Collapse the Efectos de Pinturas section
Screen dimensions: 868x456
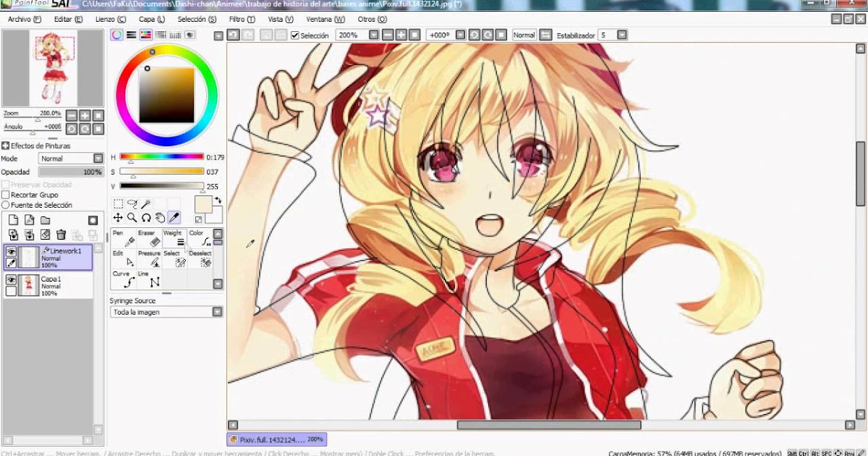click(x=6, y=145)
